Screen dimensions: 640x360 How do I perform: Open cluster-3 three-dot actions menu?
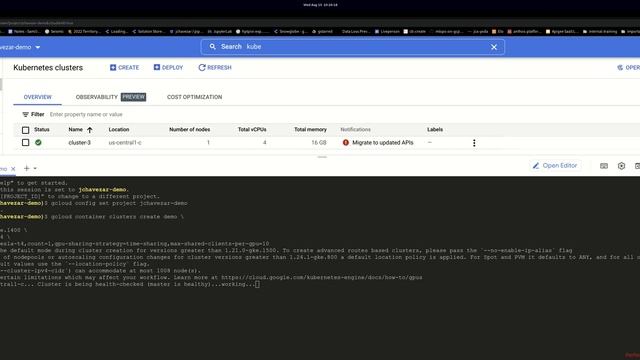[x=474, y=143]
